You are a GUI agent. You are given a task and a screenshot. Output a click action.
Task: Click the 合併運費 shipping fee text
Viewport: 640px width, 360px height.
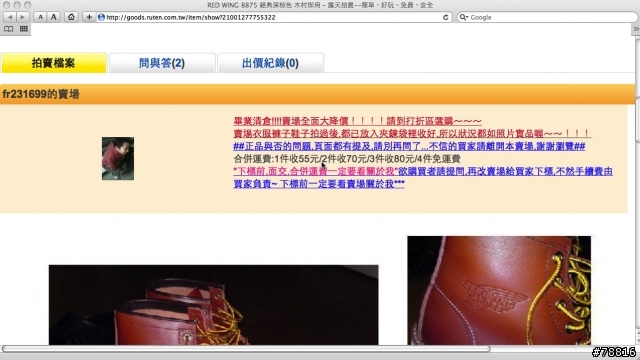tap(347, 159)
